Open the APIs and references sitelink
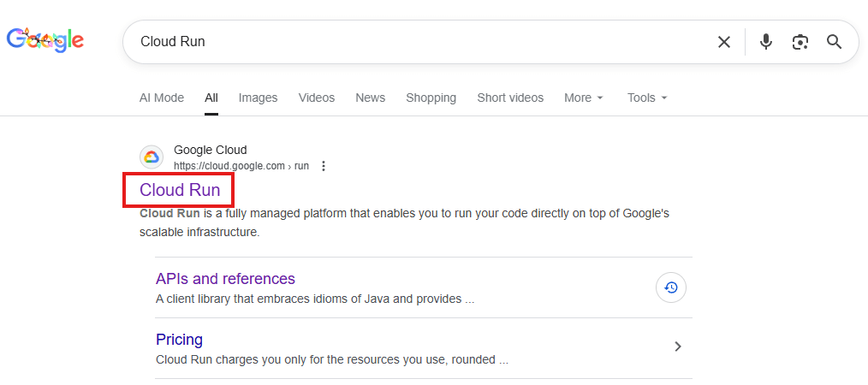Viewport: 868px width, 385px height. 225,278
